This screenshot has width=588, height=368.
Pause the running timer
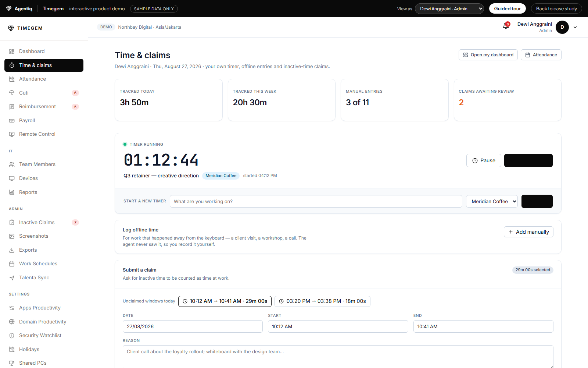[x=484, y=160]
